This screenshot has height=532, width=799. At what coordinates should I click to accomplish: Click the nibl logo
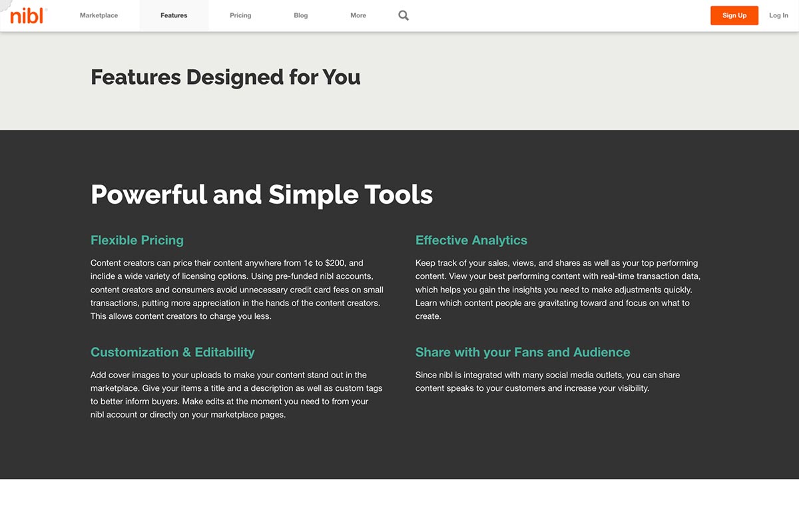(29, 15)
